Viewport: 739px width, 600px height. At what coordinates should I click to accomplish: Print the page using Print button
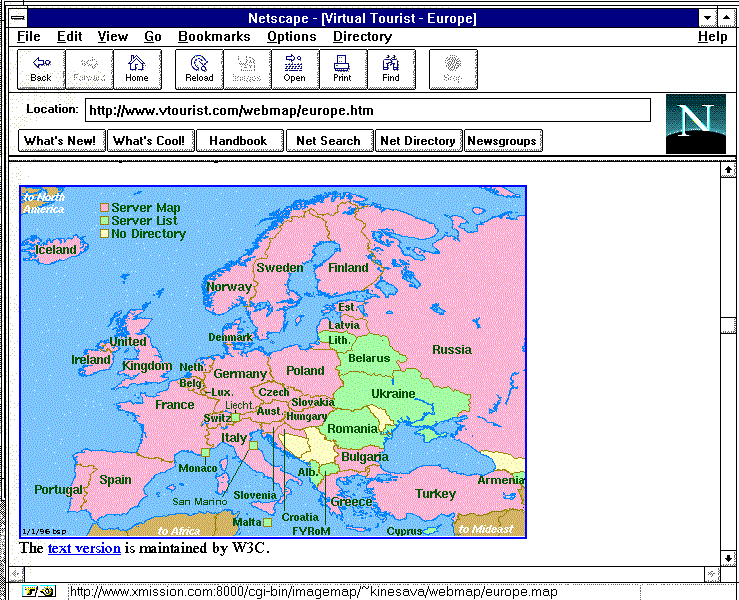(x=343, y=69)
